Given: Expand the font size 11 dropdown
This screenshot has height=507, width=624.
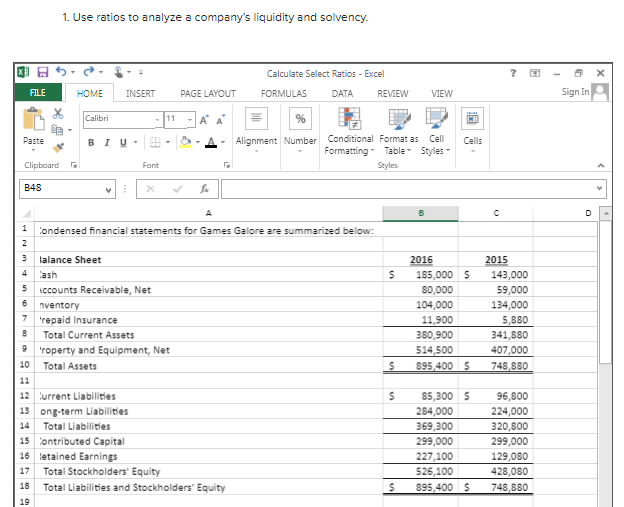Looking at the screenshot, I should [x=190, y=119].
